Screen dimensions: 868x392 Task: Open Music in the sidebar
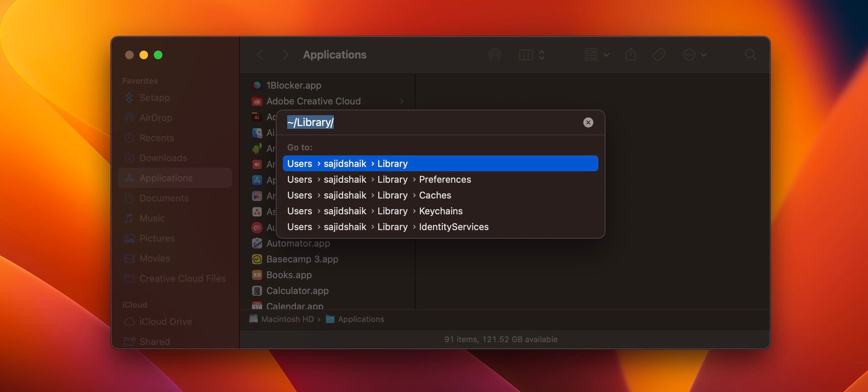pos(175,218)
